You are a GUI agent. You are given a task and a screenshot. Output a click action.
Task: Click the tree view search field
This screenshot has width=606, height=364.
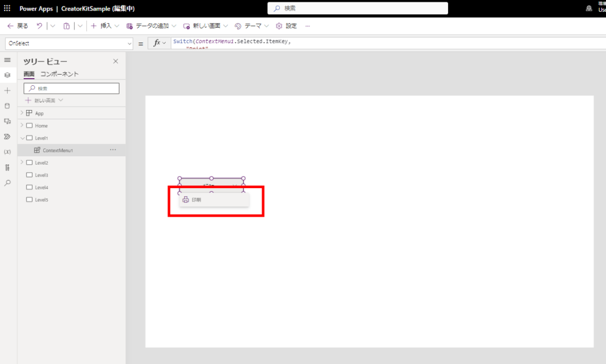click(72, 89)
